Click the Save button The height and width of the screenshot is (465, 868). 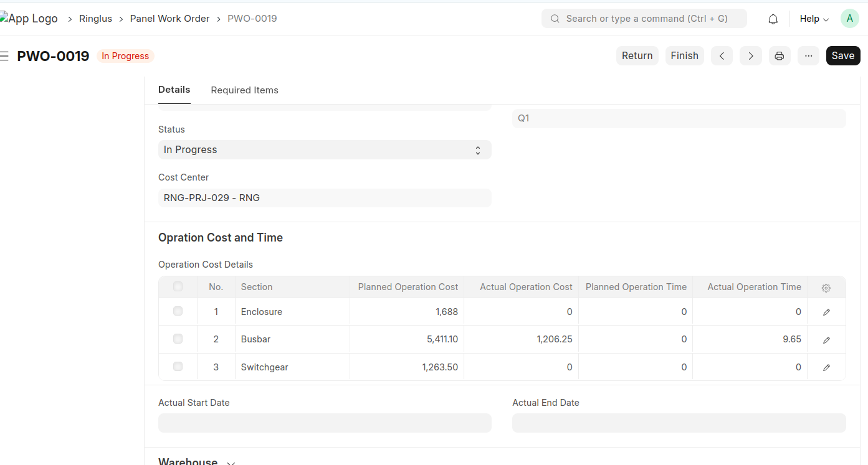click(x=842, y=56)
